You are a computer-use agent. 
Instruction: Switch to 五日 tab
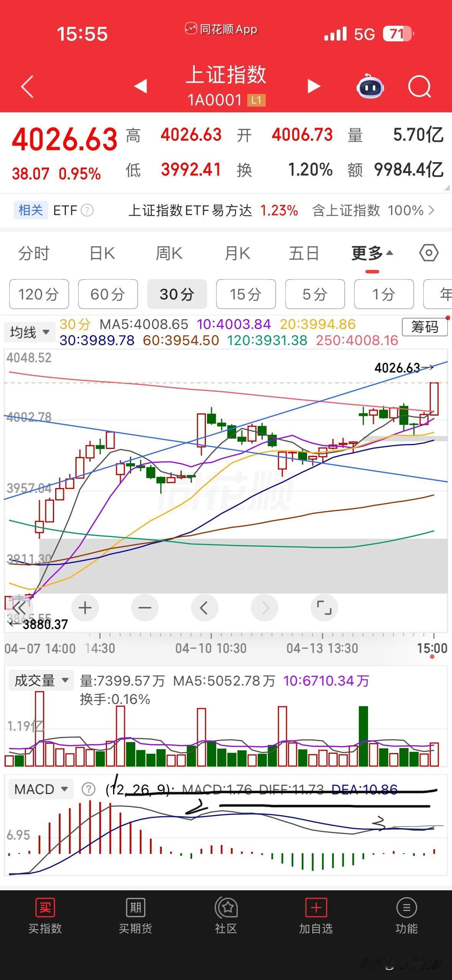coord(304,253)
